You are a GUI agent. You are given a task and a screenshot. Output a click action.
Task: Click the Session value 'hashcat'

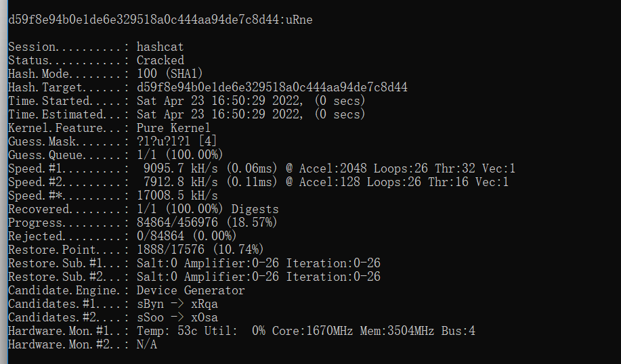160,47
